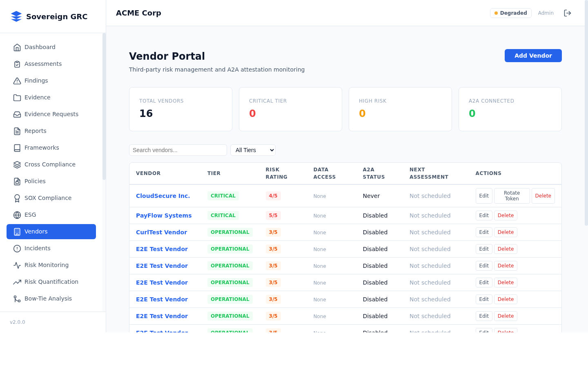Image resolution: width=588 pixels, height=368 pixels.
Task: Click the ESG globe icon
Action: 17,215
